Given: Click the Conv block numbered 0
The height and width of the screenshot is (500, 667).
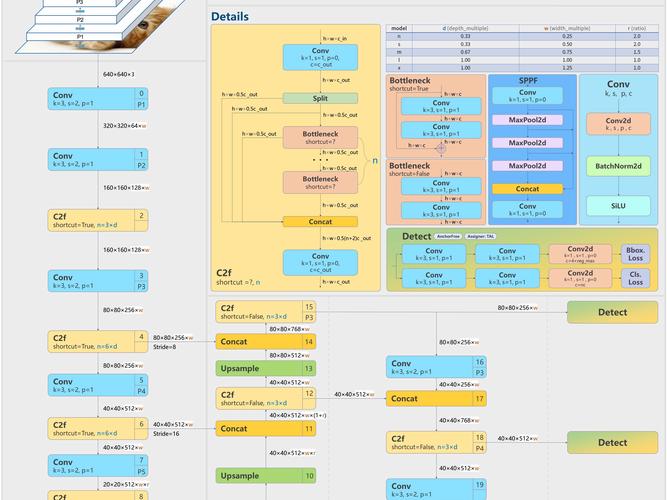Looking at the screenshot, I should (98, 98).
